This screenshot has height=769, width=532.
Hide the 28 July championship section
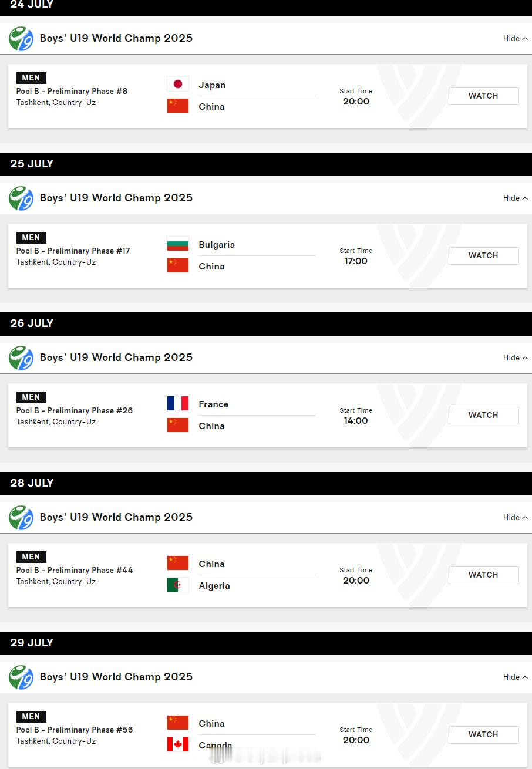click(515, 517)
